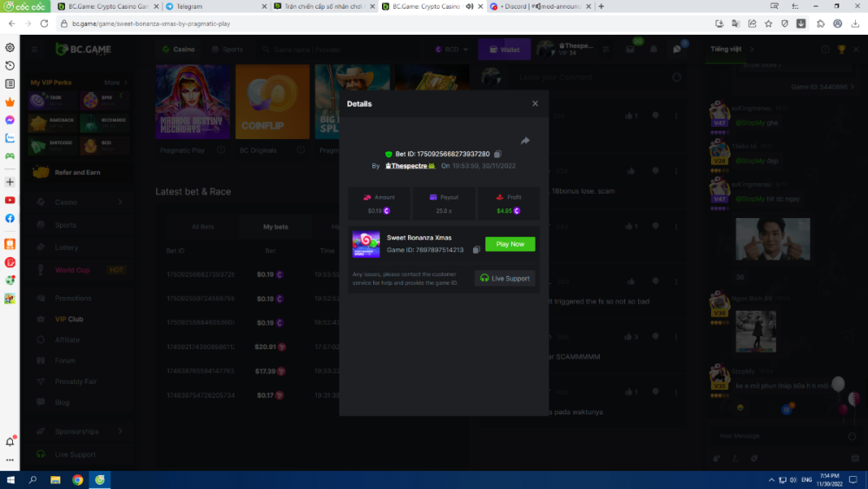
Task: Click the Sweet Bonanza Xmas game thumbnail
Action: (365, 244)
